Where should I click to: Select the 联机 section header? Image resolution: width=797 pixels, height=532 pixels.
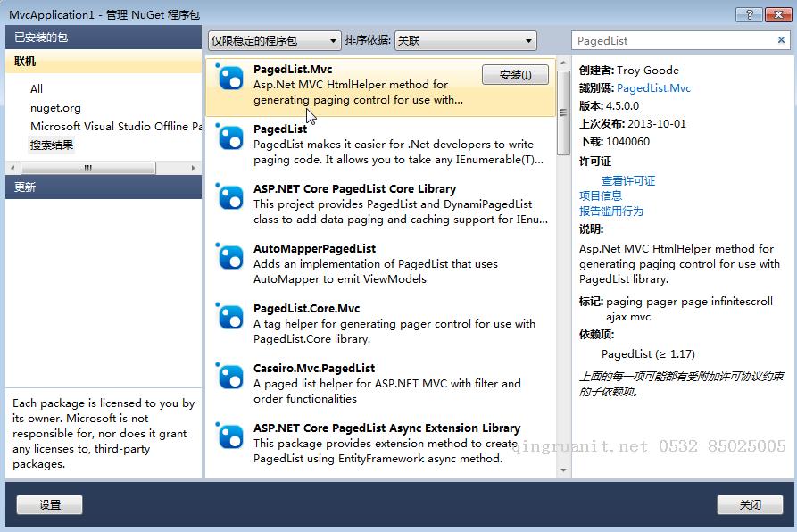pyautogui.click(x=104, y=62)
